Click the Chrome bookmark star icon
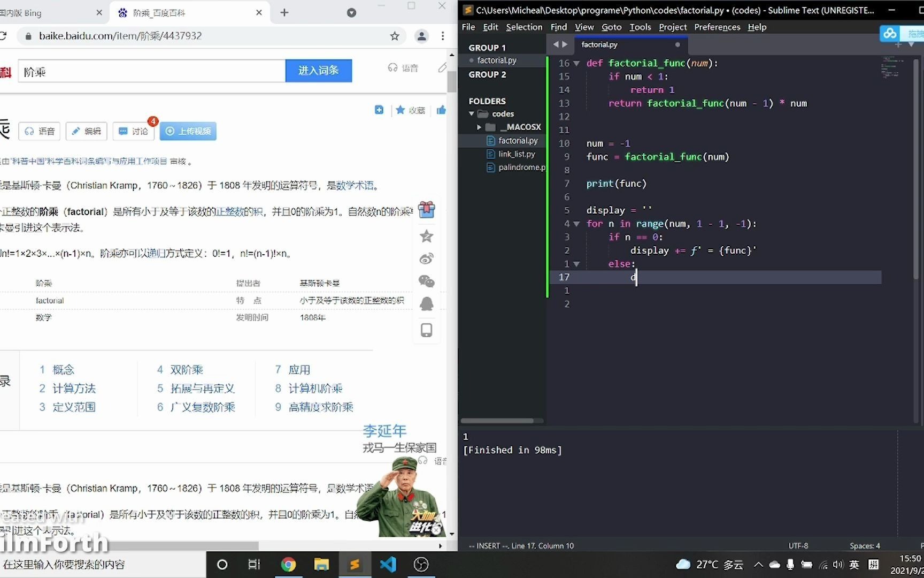924x578 pixels. [395, 36]
